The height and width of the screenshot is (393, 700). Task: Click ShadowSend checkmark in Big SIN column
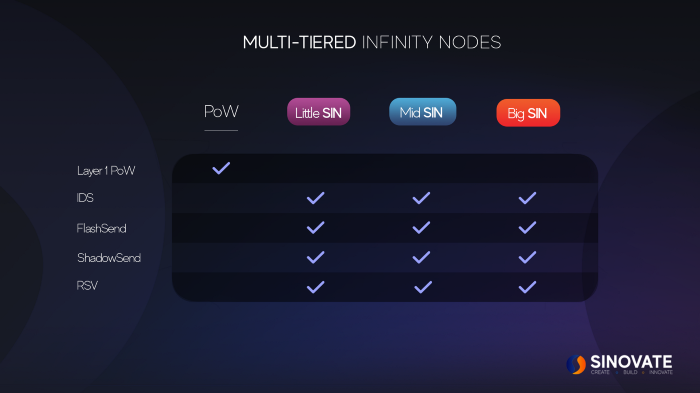(x=527, y=257)
